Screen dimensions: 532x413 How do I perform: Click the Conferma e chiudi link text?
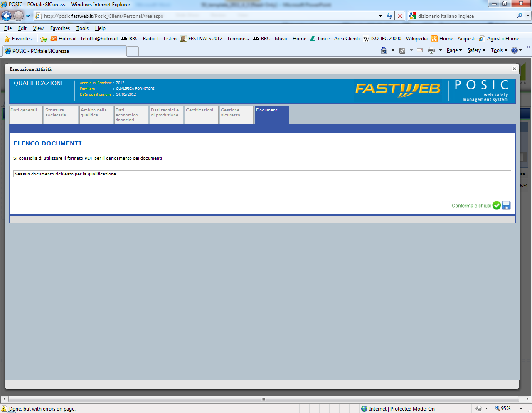471,206
